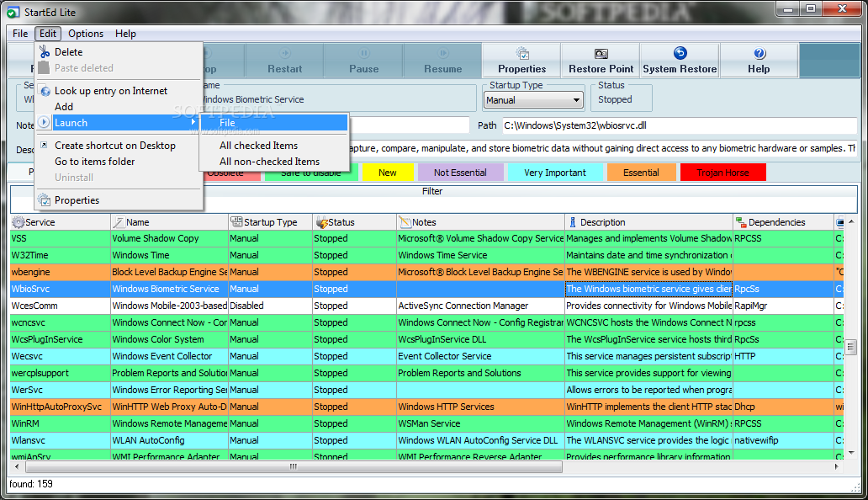Select the VSS service row

(426, 238)
